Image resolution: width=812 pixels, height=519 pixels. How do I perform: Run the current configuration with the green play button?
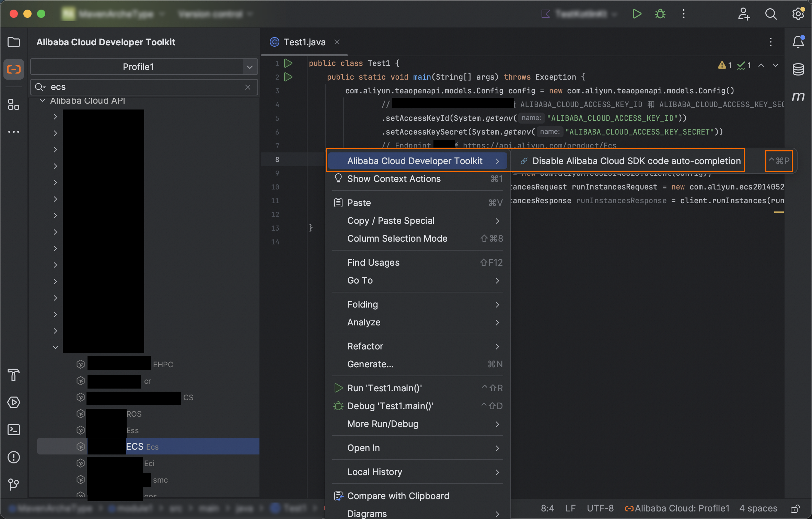[x=637, y=14]
